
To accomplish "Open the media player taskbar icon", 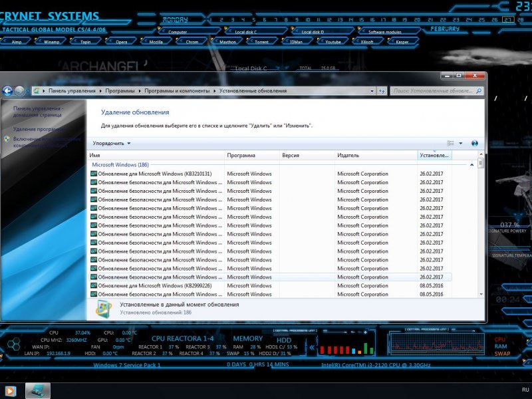I will point(10,391).
